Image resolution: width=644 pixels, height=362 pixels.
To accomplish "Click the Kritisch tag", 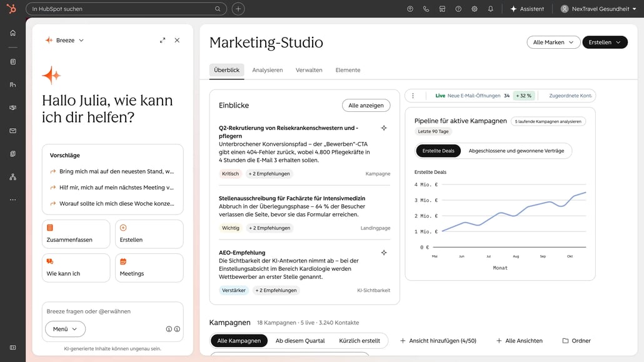I will (231, 174).
